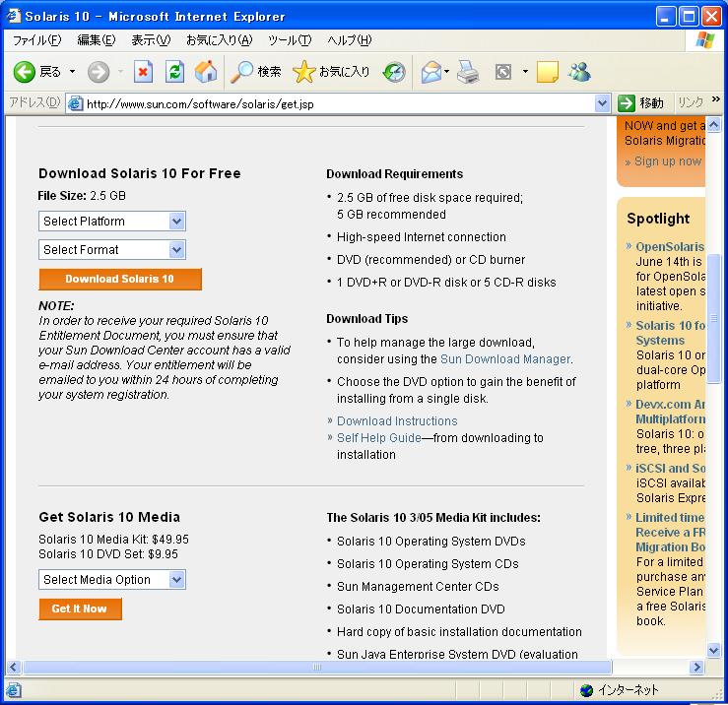This screenshot has width=728, height=705.
Task: Click the vertical scrollbar down arrow
Action: 713,650
